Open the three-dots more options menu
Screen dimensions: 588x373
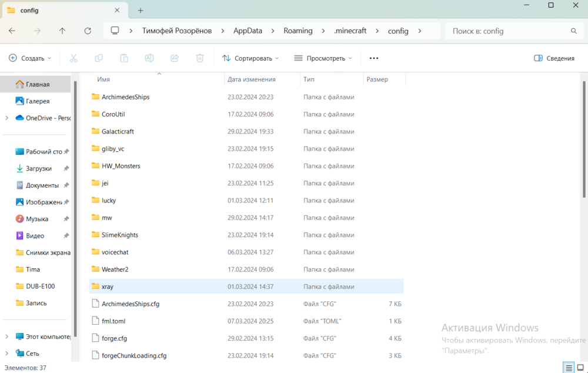(374, 58)
